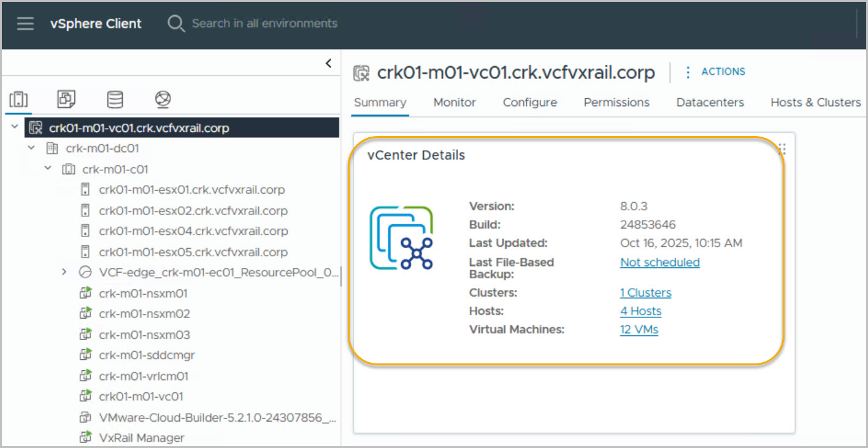Select VM crk-m01-sddcmgr

pyautogui.click(x=147, y=355)
